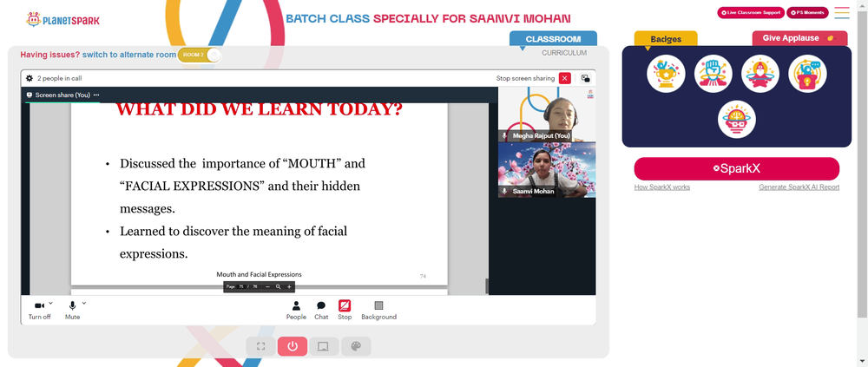The width and height of the screenshot is (868, 367).
Task: Click the 'WHAT DID WE LEARN TODAY?' heading
Action: [259, 109]
